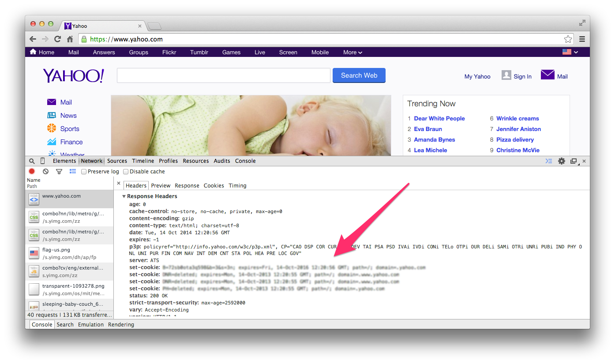Toggle device mode phone icon
This screenshot has height=364, width=615.
(x=43, y=161)
